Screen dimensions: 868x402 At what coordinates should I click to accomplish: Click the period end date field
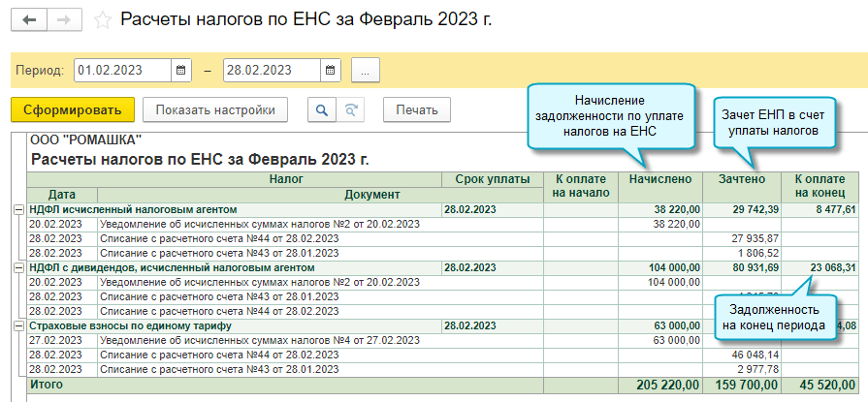click(271, 71)
